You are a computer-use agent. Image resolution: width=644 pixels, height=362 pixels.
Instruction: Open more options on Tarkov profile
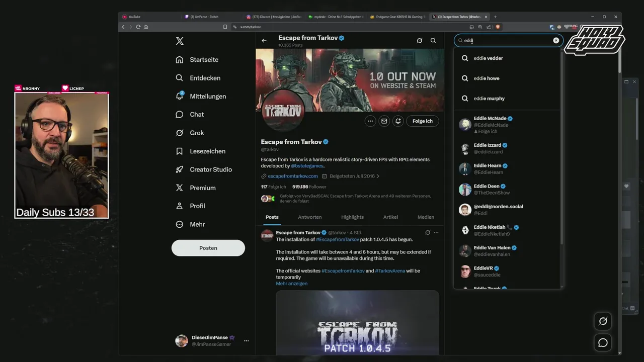click(370, 121)
